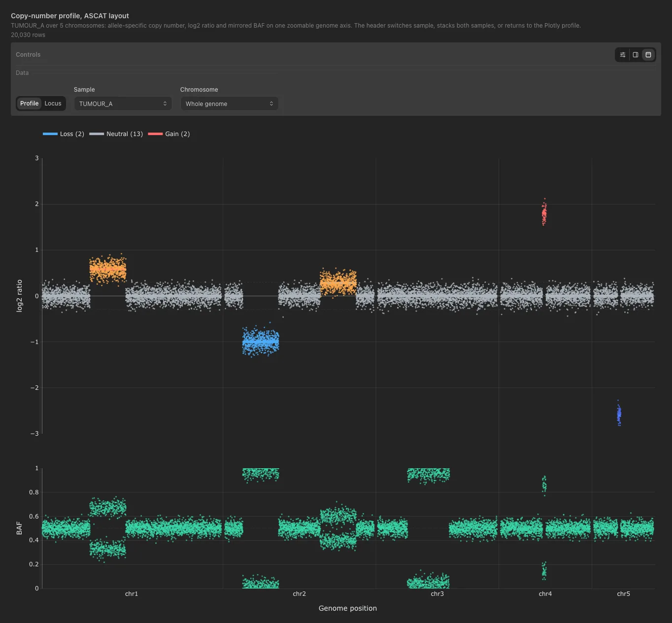The height and width of the screenshot is (623, 672).
Task: Click the chr3 axis label
Action: (437, 594)
